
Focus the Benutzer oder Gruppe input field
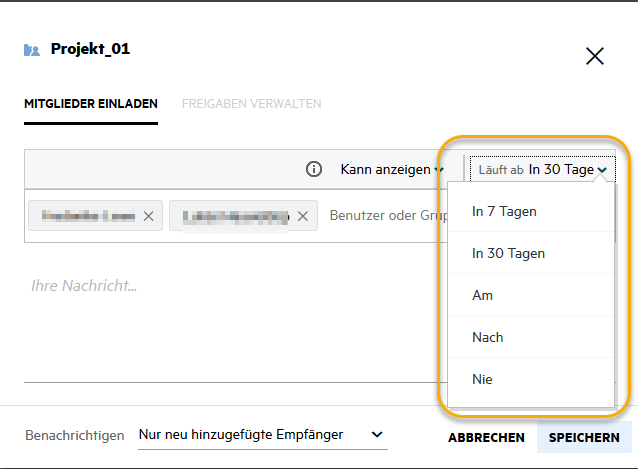pyautogui.click(x=389, y=216)
